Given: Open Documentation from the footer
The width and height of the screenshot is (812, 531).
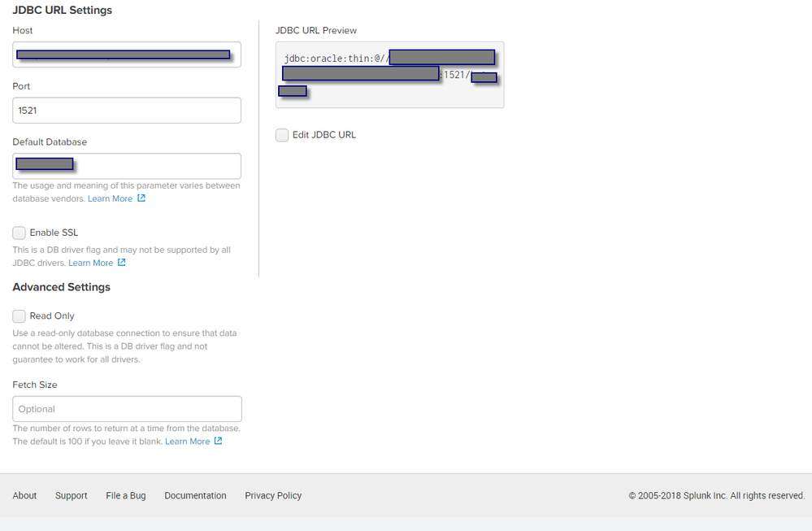Looking at the screenshot, I should [x=195, y=495].
